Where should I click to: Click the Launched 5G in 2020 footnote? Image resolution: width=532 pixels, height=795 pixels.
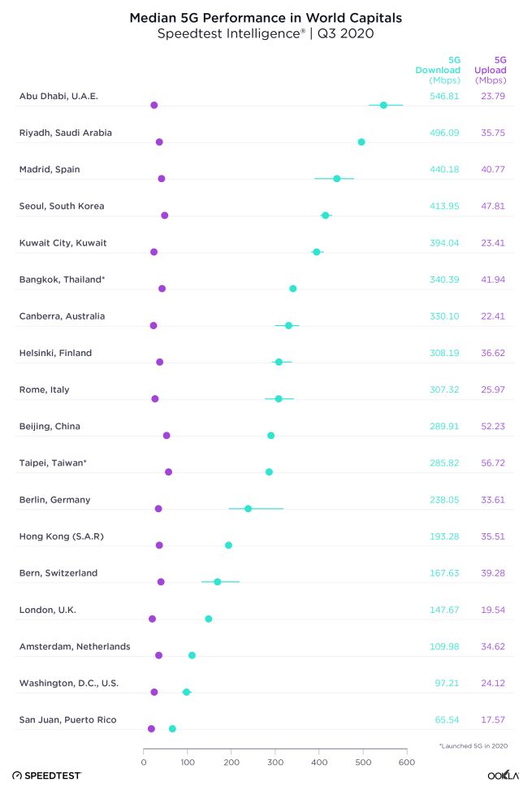[472, 745]
